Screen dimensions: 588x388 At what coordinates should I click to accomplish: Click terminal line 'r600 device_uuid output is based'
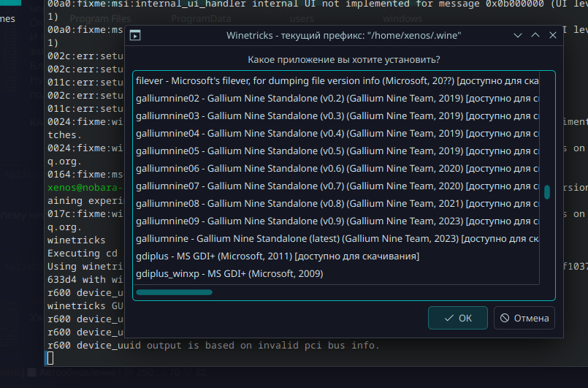[x=213, y=345]
